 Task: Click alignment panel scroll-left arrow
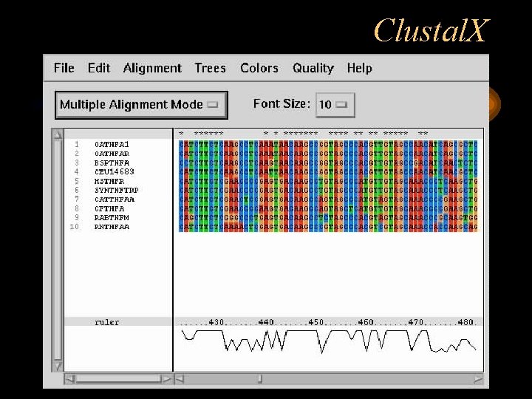coord(180,379)
